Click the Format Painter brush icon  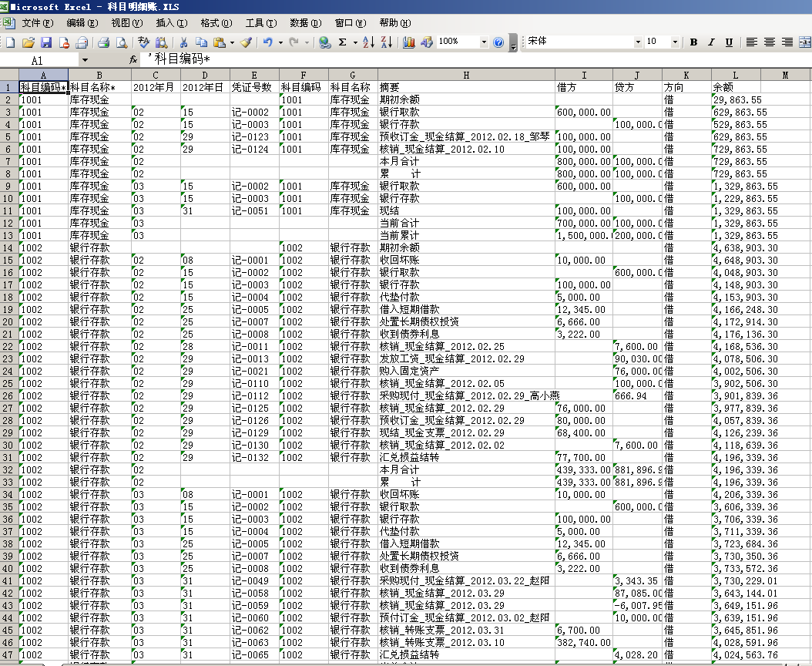[245, 42]
